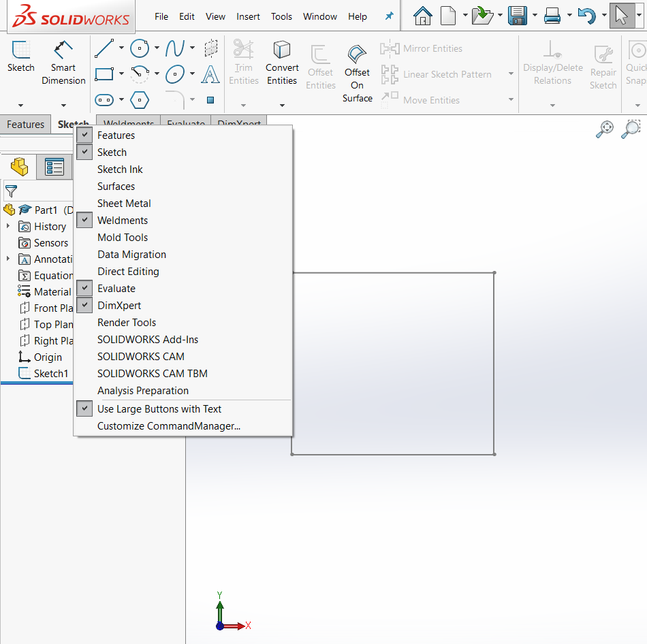Select the Ellipse sketch tool
Viewport: 647px width, 644px height.
(175, 74)
